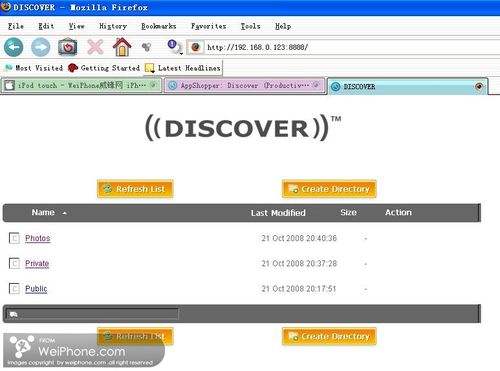
Task: Open the Public folder link
Action: [x=36, y=289]
